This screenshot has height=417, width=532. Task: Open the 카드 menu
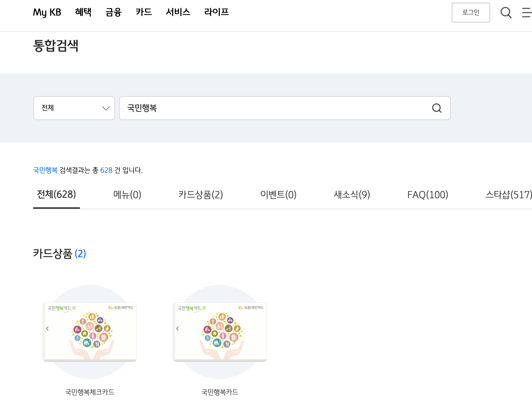144,12
